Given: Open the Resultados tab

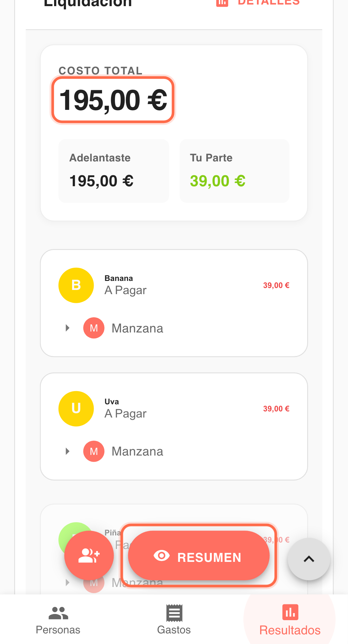Looking at the screenshot, I should click(x=290, y=620).
